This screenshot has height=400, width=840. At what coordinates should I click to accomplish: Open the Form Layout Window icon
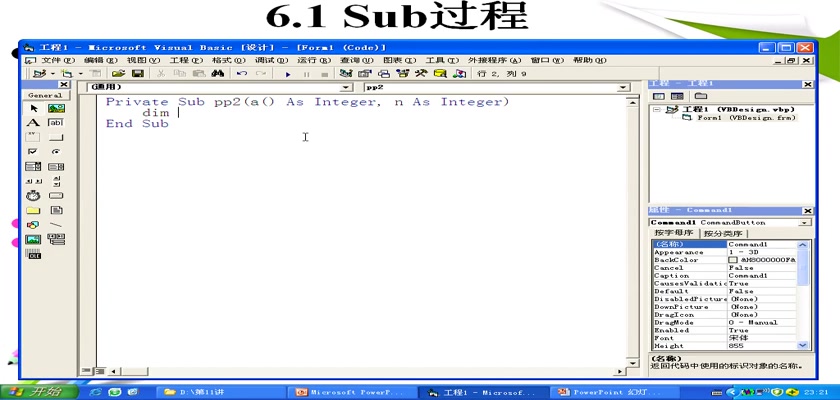click(x=384, y=74)
